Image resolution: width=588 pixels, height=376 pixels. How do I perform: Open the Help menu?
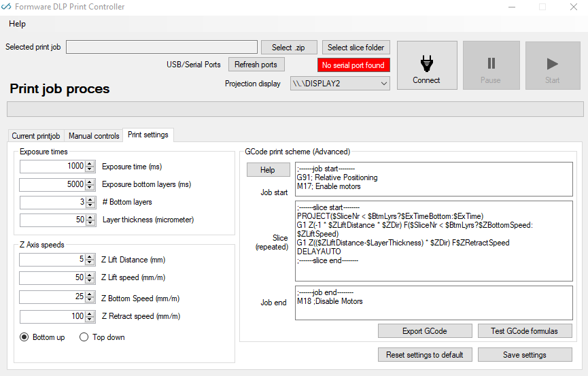coord(17,24)
